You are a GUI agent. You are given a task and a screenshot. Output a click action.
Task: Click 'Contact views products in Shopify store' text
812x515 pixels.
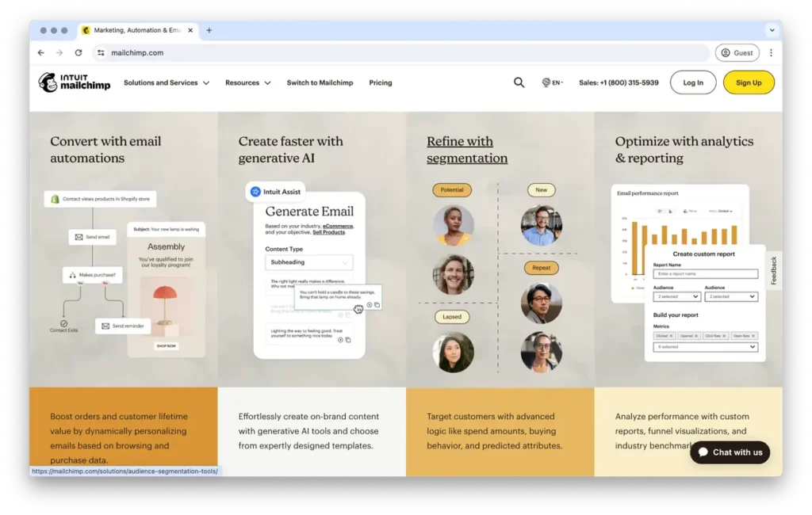point(106,199)
